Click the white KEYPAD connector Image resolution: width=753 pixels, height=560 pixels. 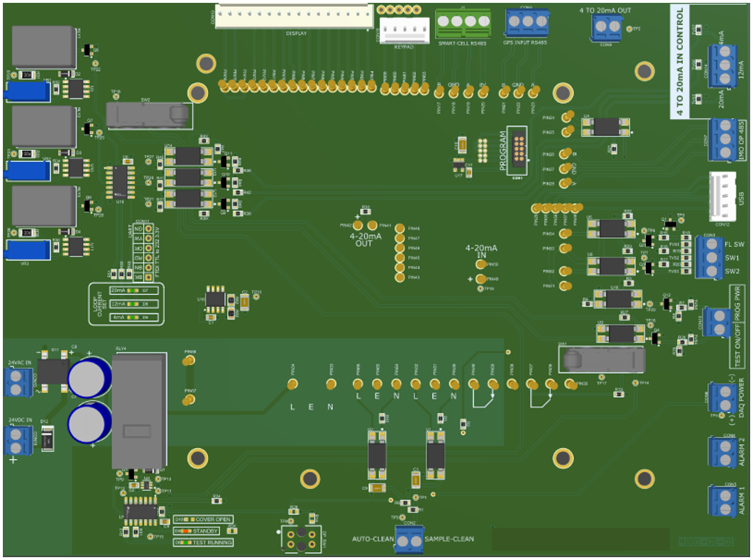(x=405, y=30)
